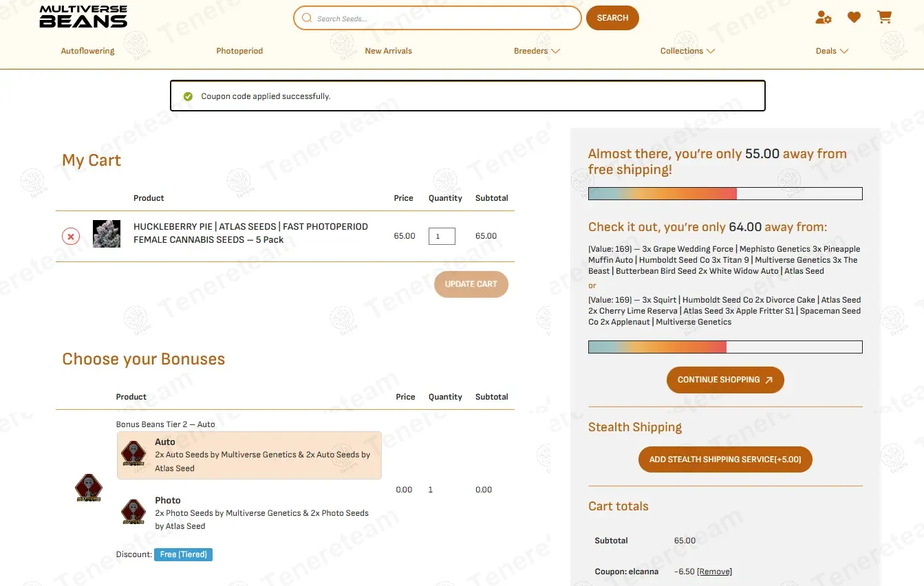Open the Photoperiod category
The width and height of the screenshot is (924, 586).
tap(239, 51)
